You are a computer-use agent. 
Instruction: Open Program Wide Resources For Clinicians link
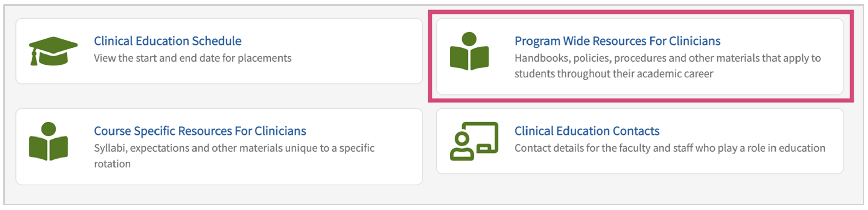coord(617,41)
